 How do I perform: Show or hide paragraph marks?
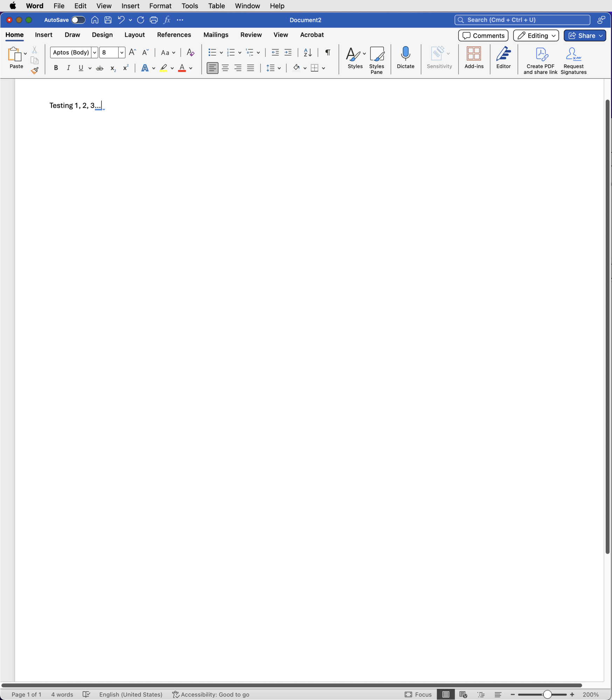pyautogui.click(x=328, y=52)
